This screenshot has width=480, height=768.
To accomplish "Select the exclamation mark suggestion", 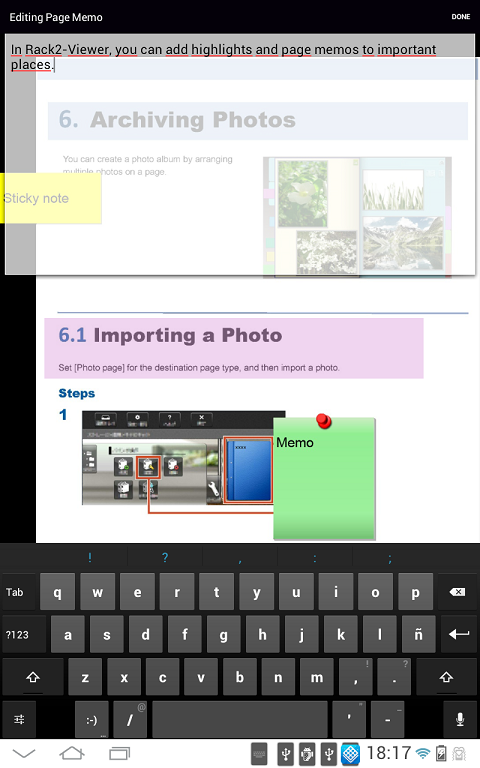I will click(x=90, y=557).
